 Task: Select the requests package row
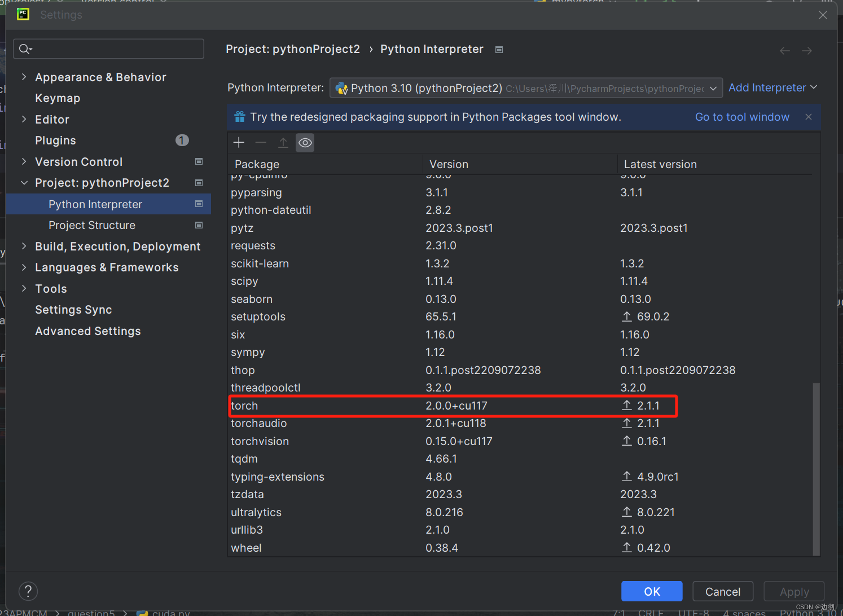point(521,245)
